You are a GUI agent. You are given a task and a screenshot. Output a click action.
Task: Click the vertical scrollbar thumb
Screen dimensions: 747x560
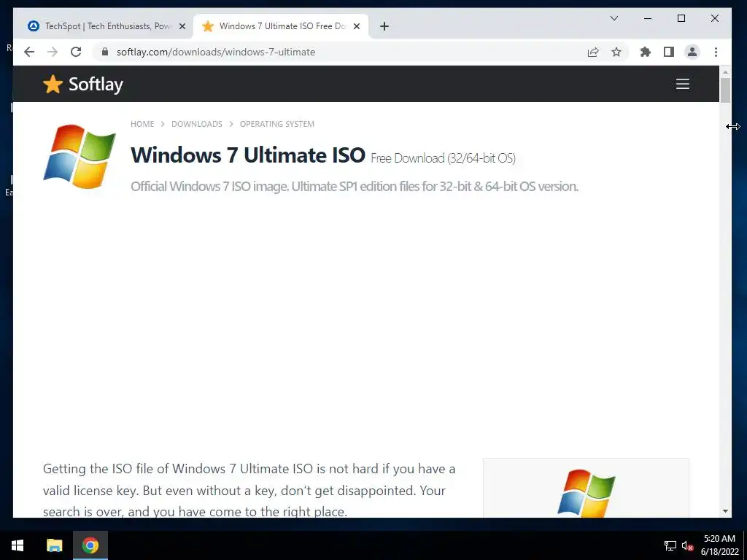tap(725, 90)
